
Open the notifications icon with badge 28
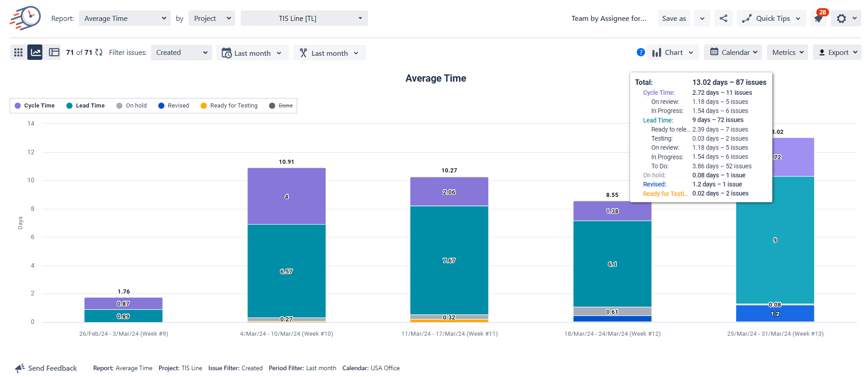tap(819, 19)
